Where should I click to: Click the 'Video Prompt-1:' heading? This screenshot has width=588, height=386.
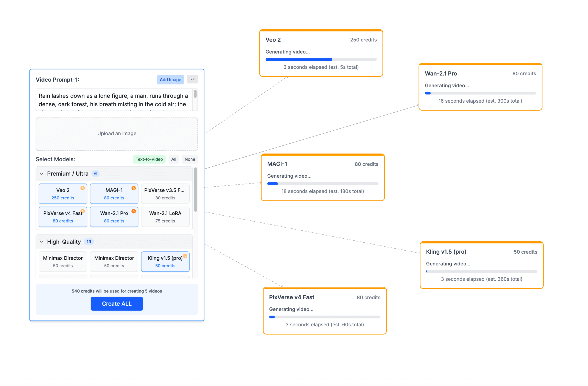click(58, 80)
